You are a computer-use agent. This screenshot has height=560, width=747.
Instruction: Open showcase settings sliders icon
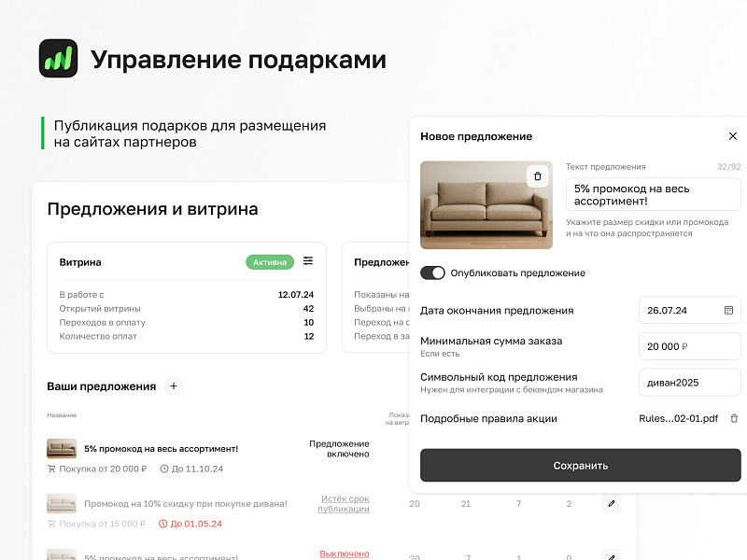click(308, 261)
